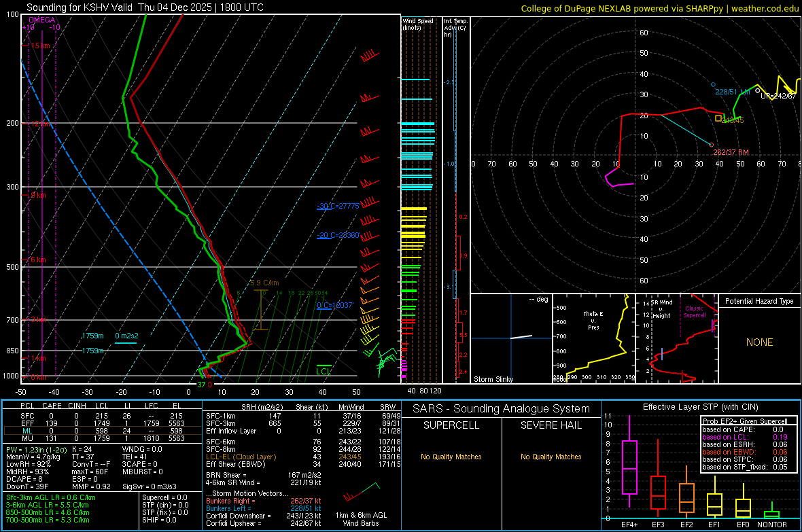Click the 'Supercell = 0.0' composite value

coord(164,498)
